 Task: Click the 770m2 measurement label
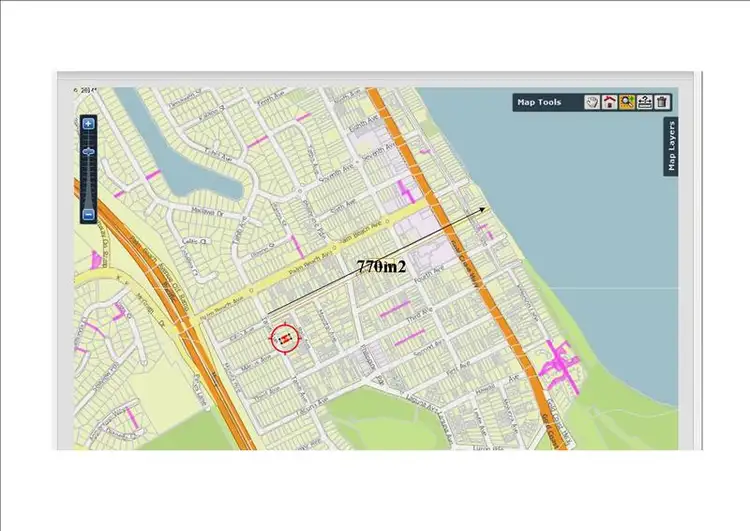pos(381,268)
